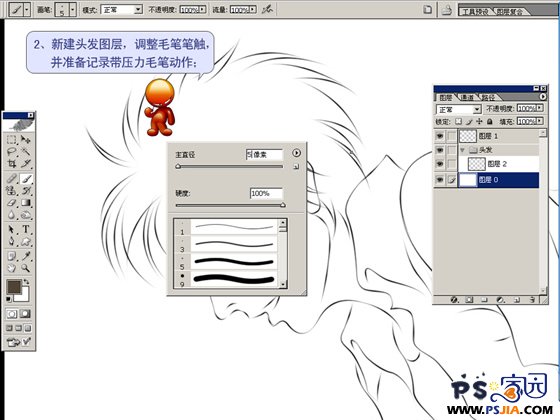Click the 主直径 pixel input field

[264, 155]
